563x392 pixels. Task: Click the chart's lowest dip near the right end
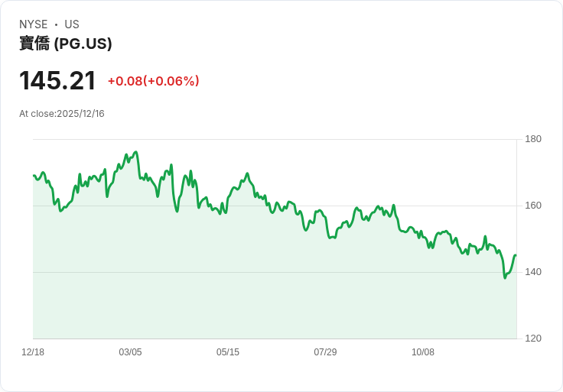[505, 277]
